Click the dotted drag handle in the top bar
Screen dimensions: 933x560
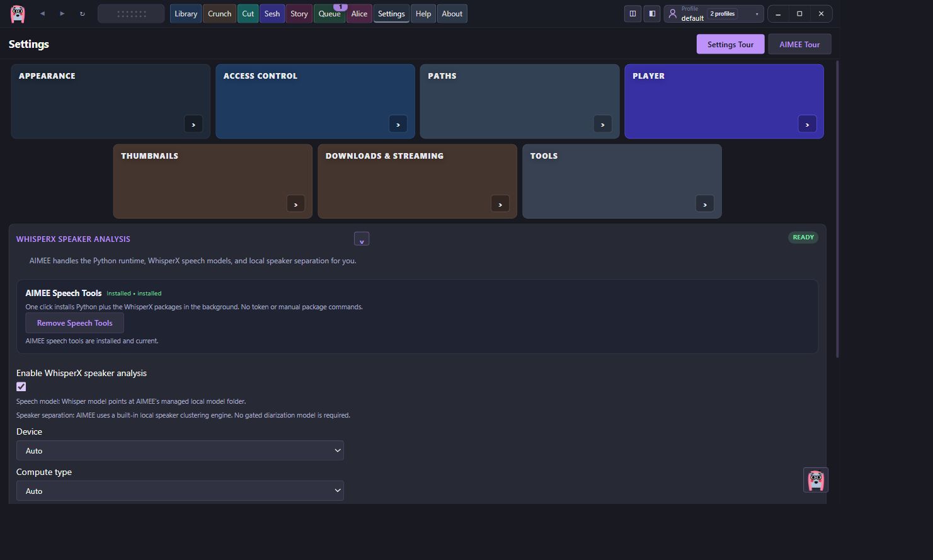(131, 13)
